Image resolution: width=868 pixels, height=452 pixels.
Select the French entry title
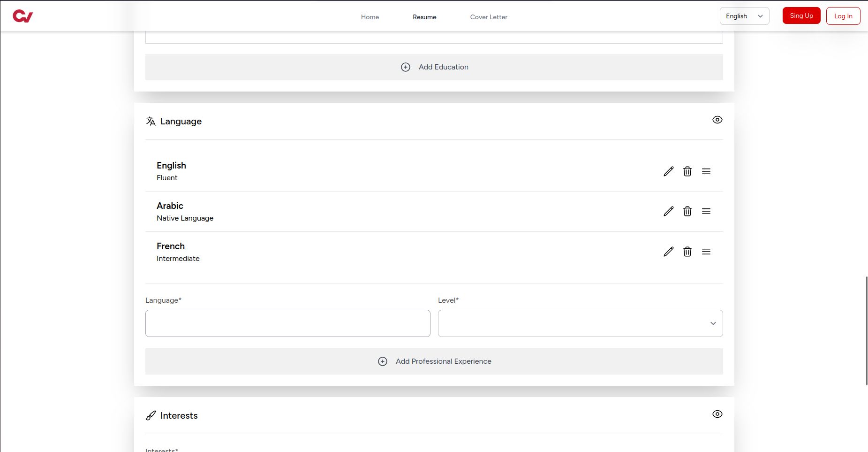click(x=171, y=246)
